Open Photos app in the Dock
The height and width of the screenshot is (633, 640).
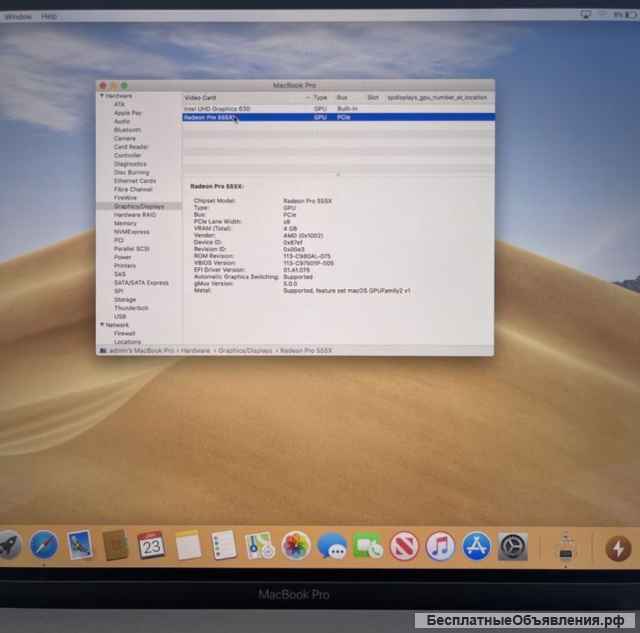click(x=296, y=545)
